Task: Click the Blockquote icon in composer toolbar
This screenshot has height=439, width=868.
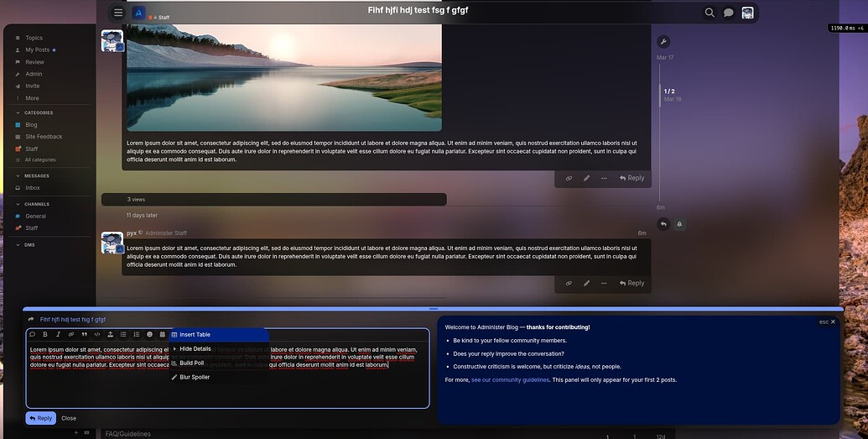Action: (84, 334)
